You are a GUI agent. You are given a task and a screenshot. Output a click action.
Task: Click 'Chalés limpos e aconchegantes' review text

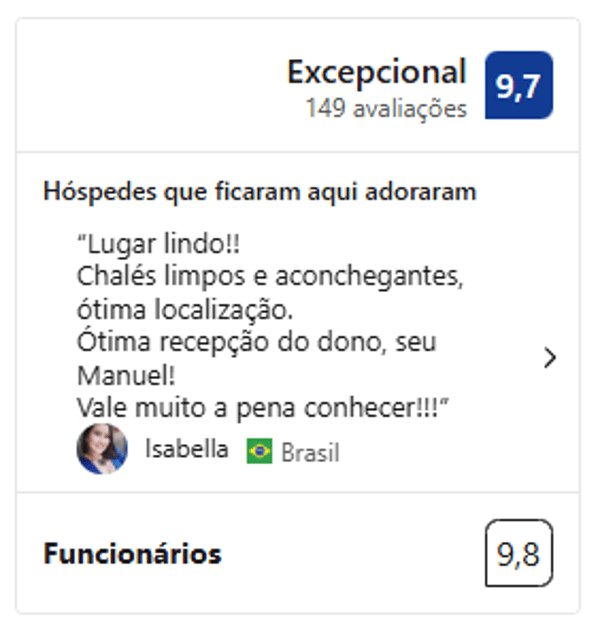coord(270,276)
